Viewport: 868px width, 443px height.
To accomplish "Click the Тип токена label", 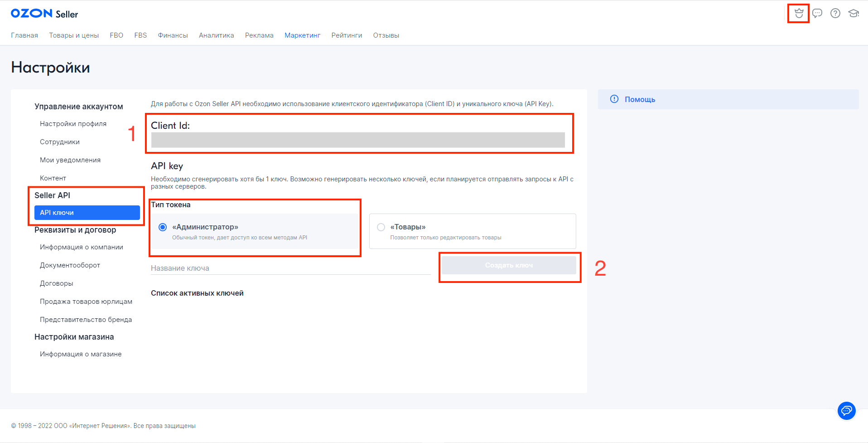I will (171, 205).
